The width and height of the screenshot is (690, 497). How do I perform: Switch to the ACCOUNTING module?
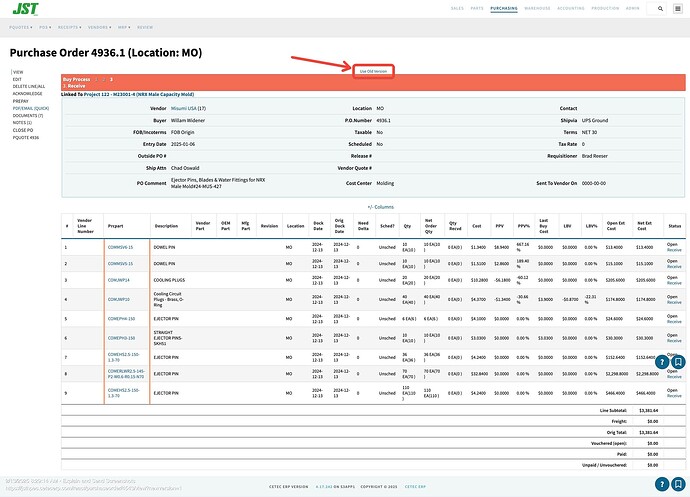point(571,8)
